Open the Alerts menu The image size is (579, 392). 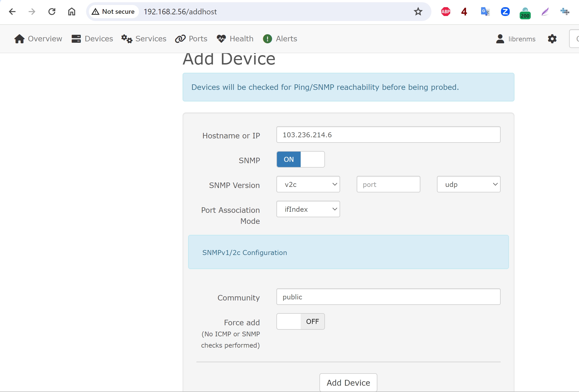(280, 39)
